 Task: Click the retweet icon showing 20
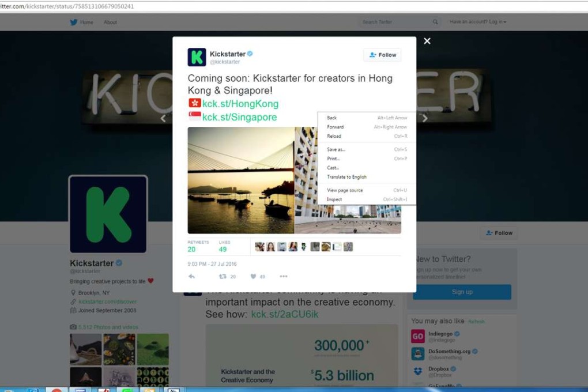pyautogui.click(x=224, y=276)
